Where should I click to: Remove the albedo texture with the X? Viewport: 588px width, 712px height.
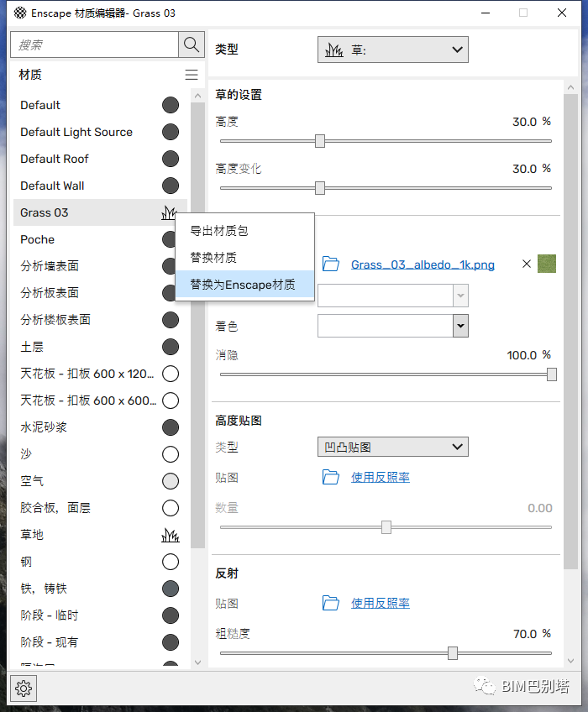527,264
